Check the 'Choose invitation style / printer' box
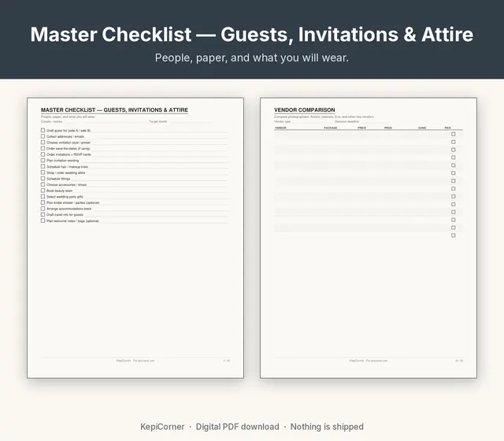The width and height of the screenshot is (504, 441). point(43,143)
